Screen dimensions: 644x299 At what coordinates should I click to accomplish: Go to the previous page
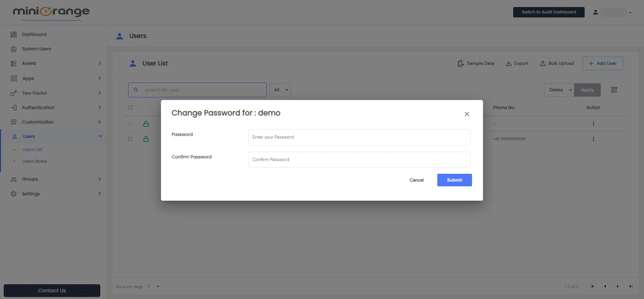[605, 286]
